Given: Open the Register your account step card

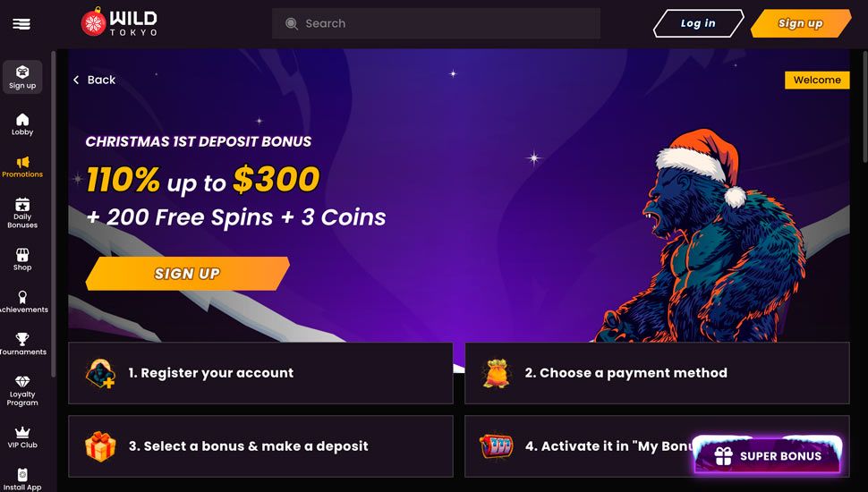Looking at the screenshot, I should click(x=260, y=373).
